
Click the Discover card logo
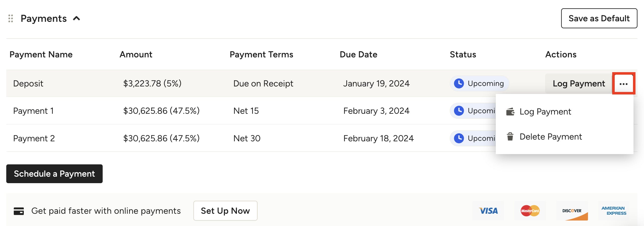tap(572, 211)
